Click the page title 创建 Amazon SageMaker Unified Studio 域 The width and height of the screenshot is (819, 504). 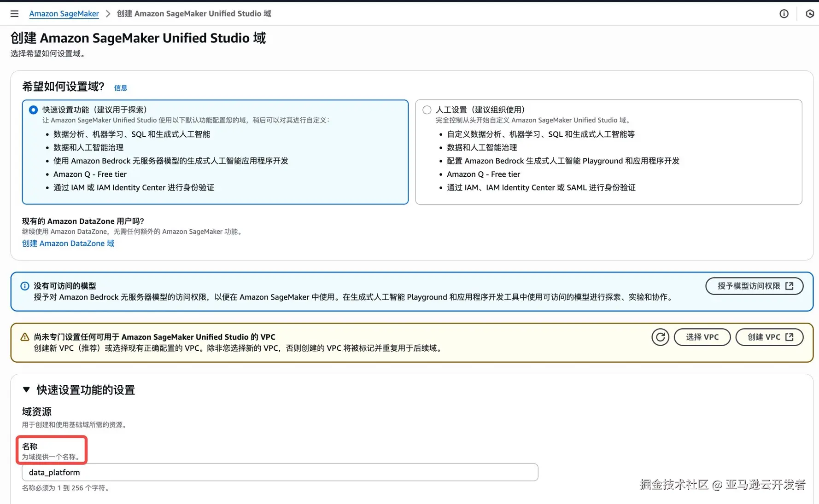tap(138, 38)
